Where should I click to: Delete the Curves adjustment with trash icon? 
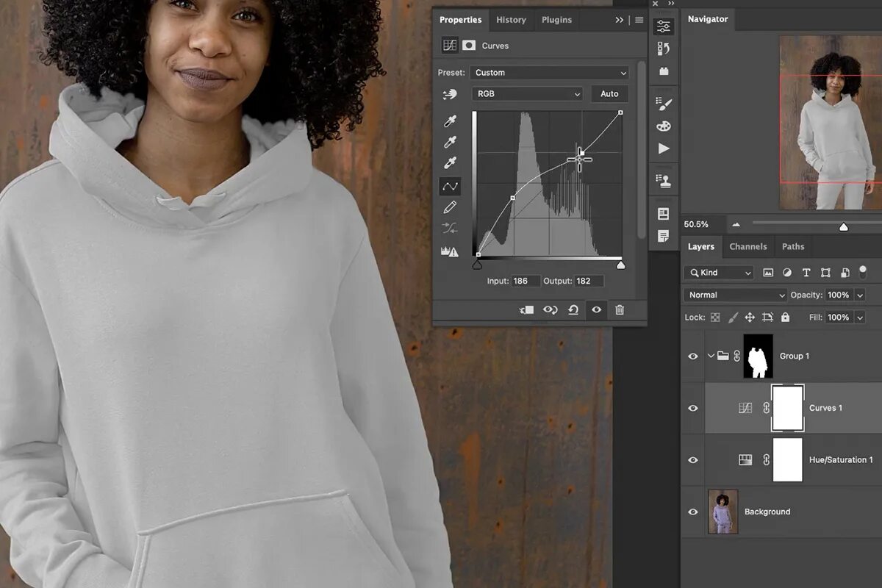(x=620, y=310)
